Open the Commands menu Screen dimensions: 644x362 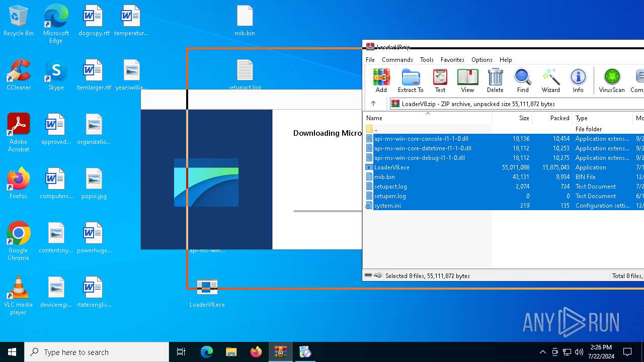point(397,59)
